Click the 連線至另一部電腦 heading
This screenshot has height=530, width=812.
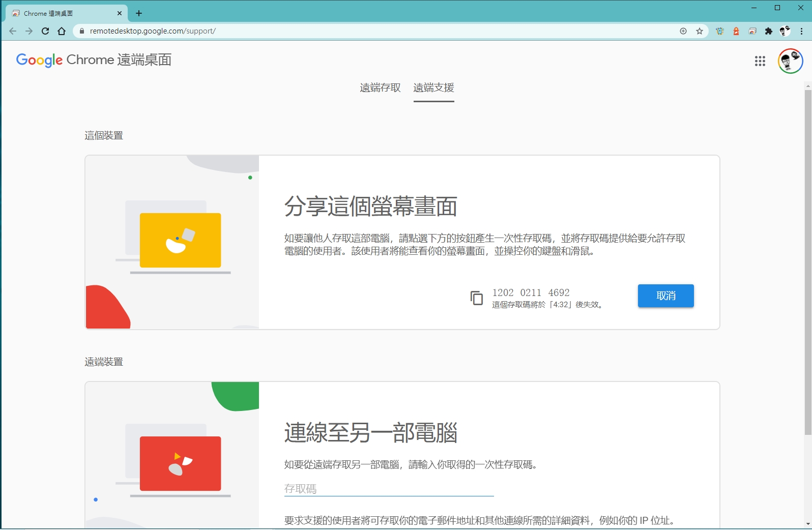pos(371,433)
